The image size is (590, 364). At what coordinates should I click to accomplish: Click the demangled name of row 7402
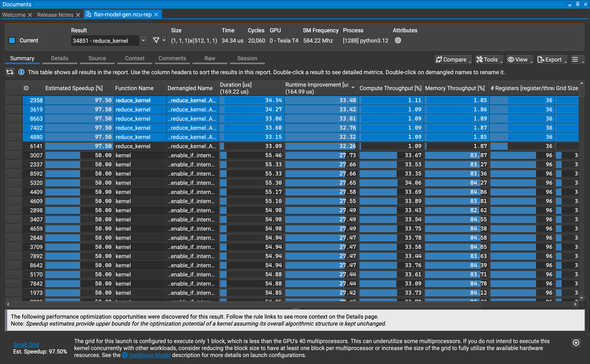point(192,128)
